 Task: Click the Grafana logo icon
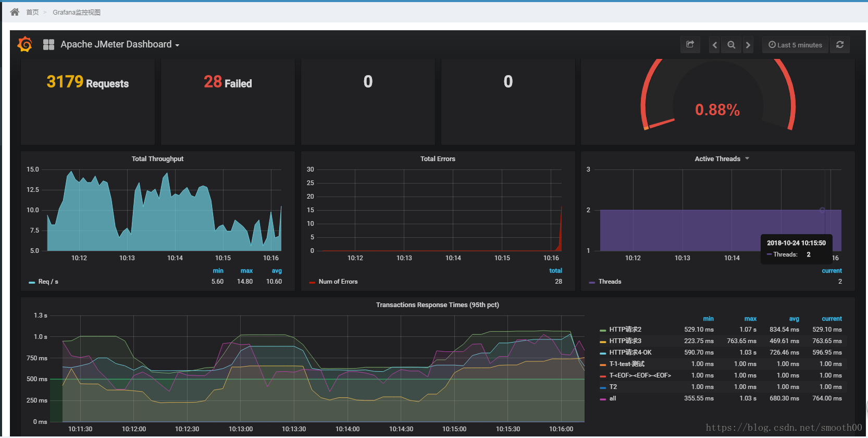pyautogui.click(x=24, y=44)
